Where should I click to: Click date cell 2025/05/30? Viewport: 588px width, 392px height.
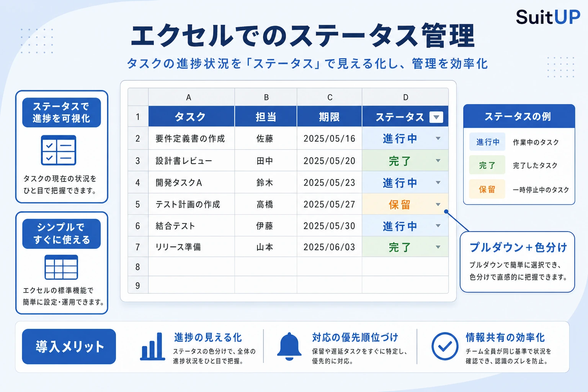[x=330, y=226]
